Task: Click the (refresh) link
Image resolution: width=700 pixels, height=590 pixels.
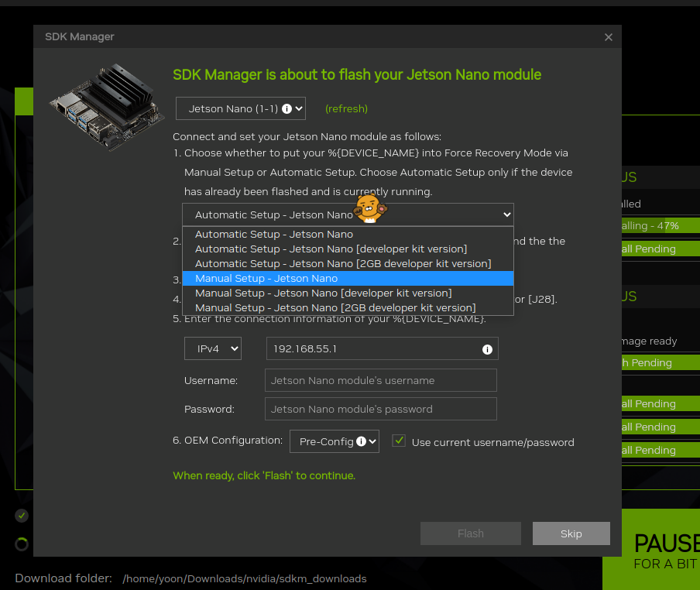Action: pyautogui.click(x=346, y=109)
